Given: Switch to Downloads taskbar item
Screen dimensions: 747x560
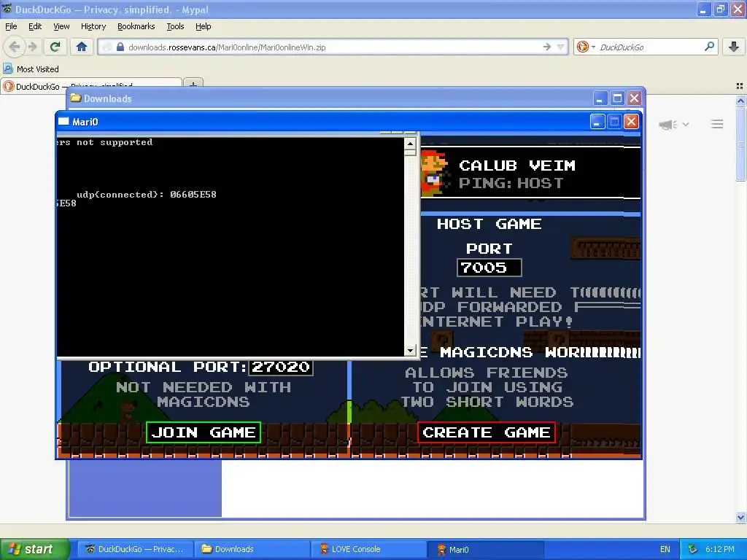Looking at the screenshot, I should click(x=252, y=549).
